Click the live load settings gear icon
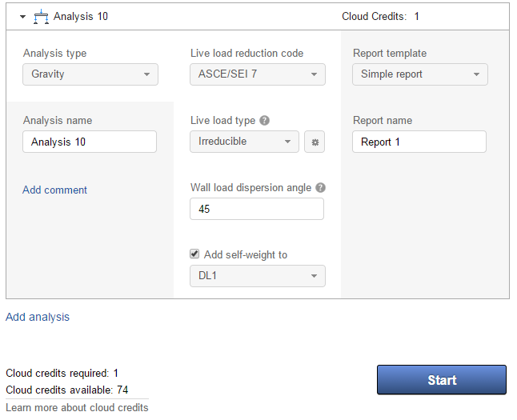The height and width of the screenshot is (420, 517). coord(315,142)
